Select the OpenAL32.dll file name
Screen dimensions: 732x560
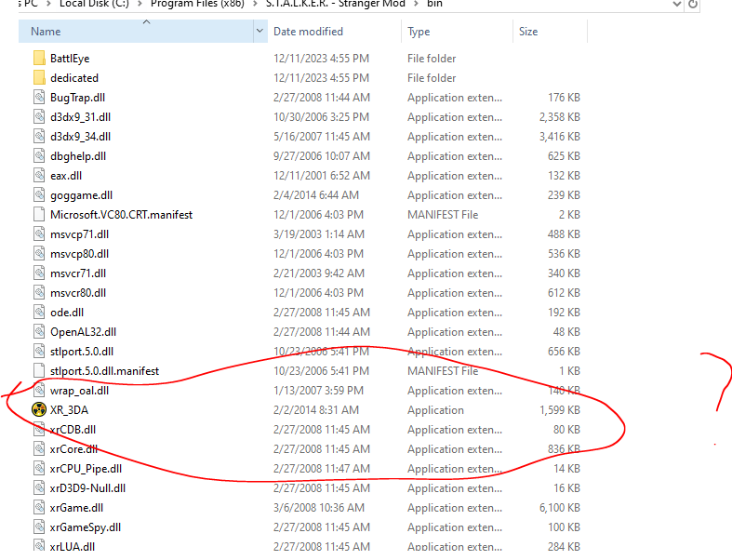coord(83,332)
